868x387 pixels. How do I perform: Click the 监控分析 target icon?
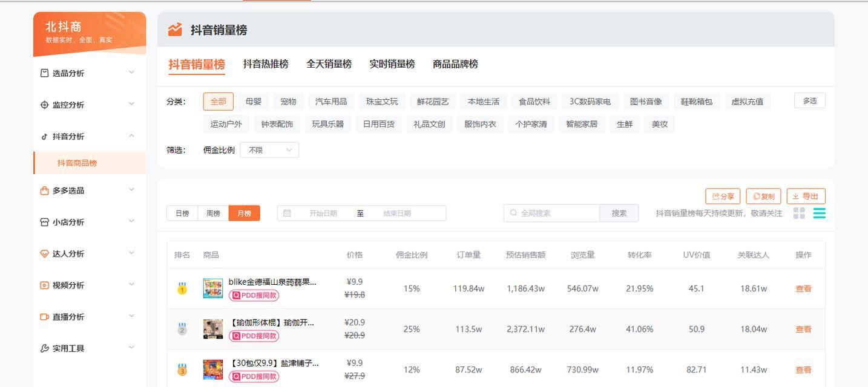pos(44,105)
